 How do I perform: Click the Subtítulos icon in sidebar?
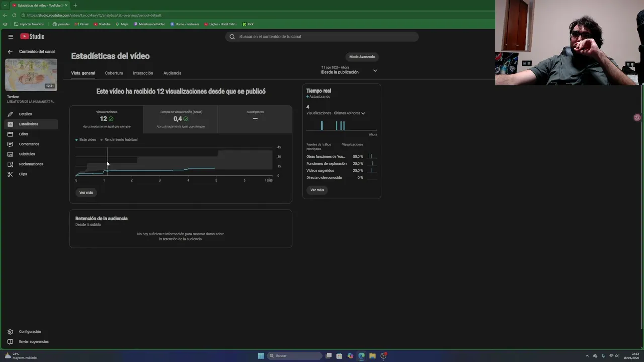point(10,154)
